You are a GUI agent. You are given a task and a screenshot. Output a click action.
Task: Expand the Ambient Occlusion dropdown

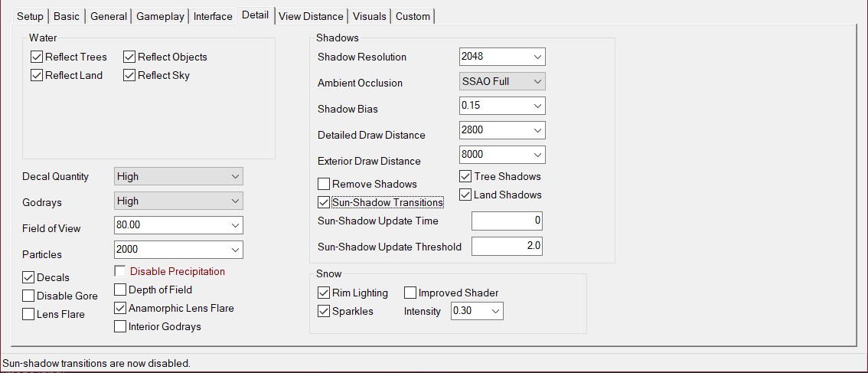coord(502,81)
